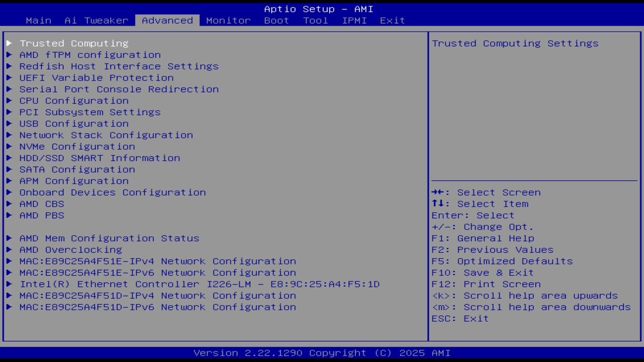Switch to the Boot tab
This screenshot has width=644, height=362.
[x=276, y=20]
